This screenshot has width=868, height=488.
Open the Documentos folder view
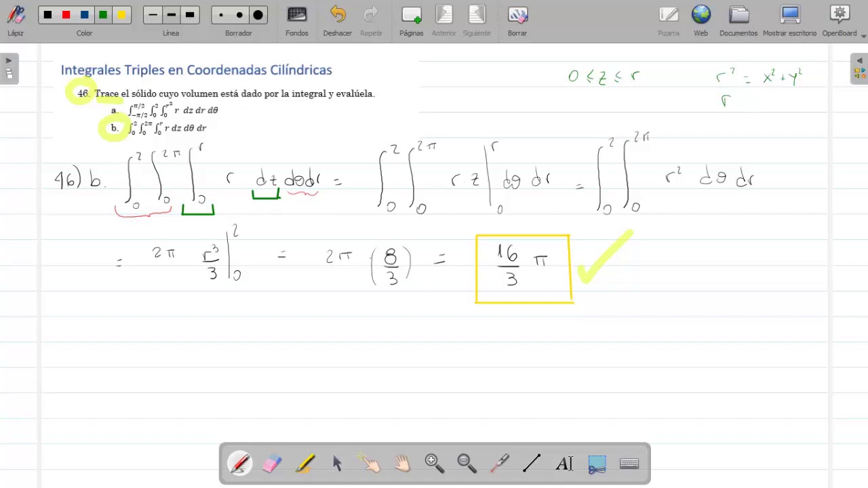point(738,20)
